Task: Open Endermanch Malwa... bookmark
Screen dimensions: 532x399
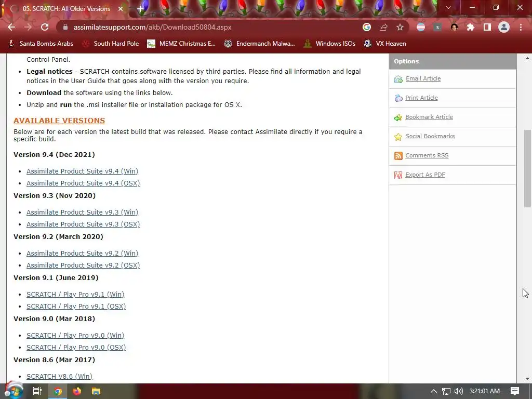Action: point(260,44)
